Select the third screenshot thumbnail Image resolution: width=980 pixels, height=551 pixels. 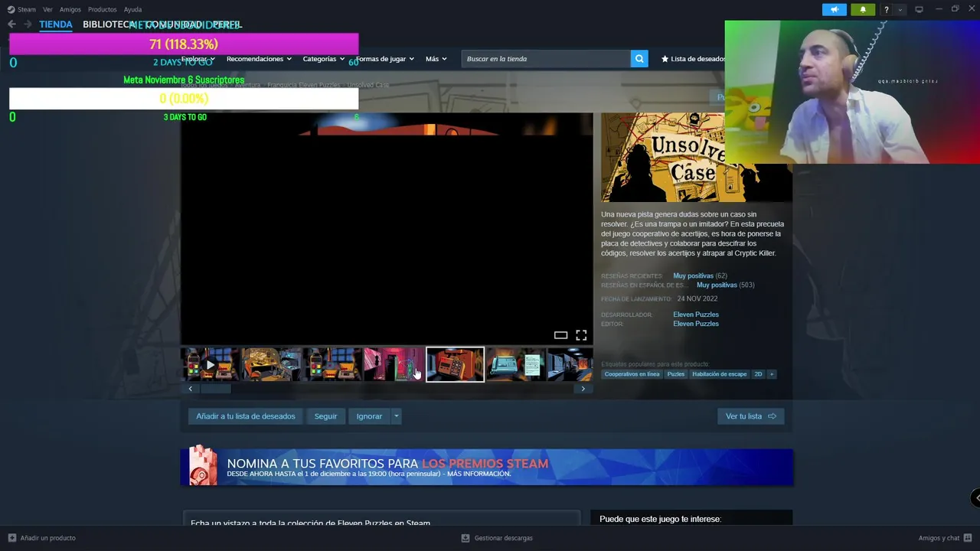coord(332,364)
